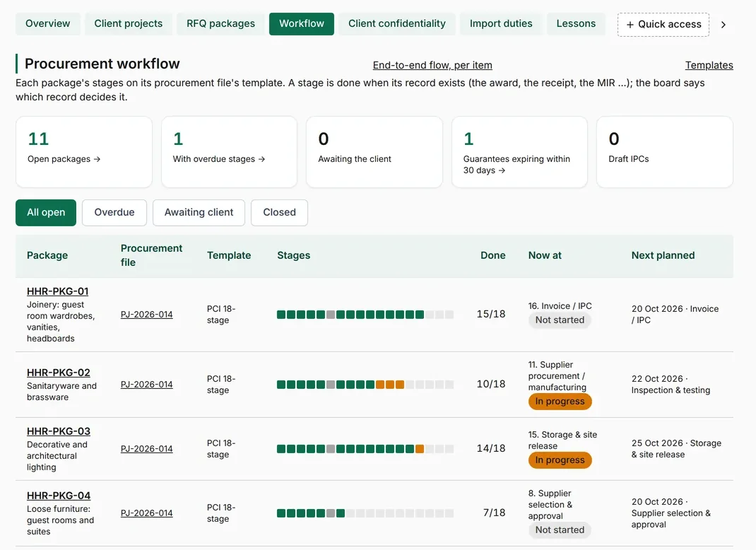Click stages progress bar for HHR-PKG-02
756x550 pixels.
(365, 385)
